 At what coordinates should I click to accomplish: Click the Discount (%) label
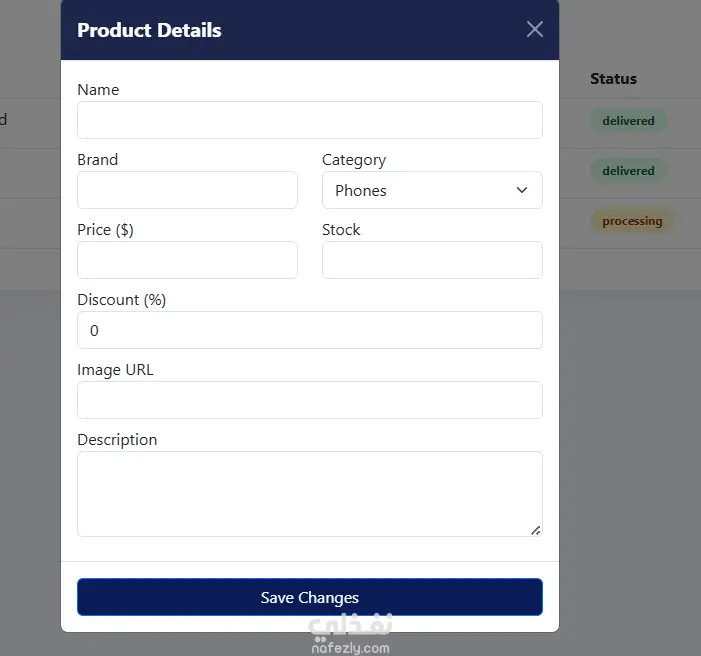[x=122, y=300]
